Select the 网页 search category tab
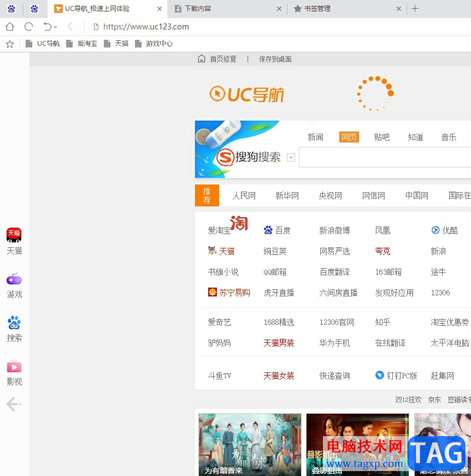Viewport: 471px width, 476px height. (x=349, y=137)
